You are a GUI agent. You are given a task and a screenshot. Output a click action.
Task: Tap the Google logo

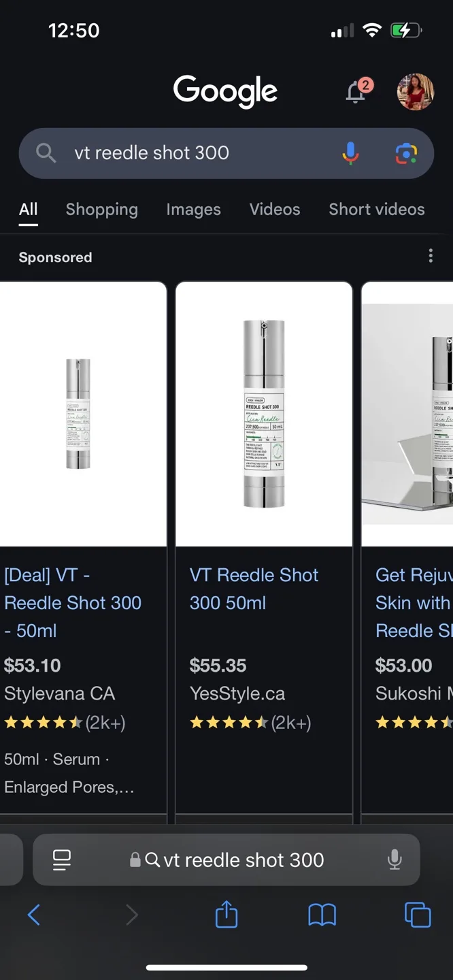click(x=226, y=91)
